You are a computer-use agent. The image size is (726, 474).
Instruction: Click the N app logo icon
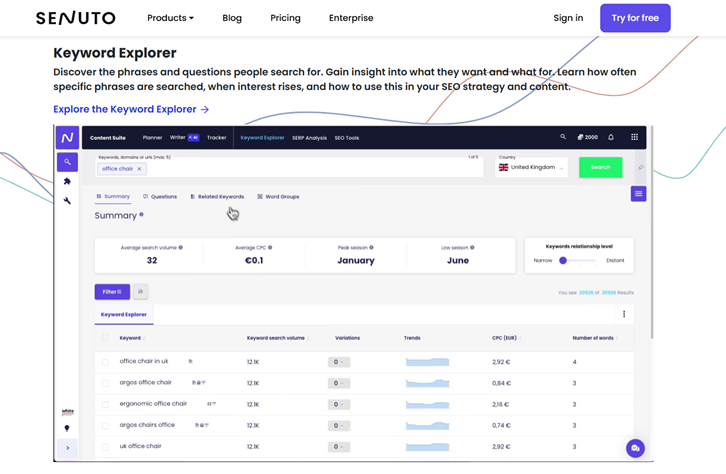point(68,137)
